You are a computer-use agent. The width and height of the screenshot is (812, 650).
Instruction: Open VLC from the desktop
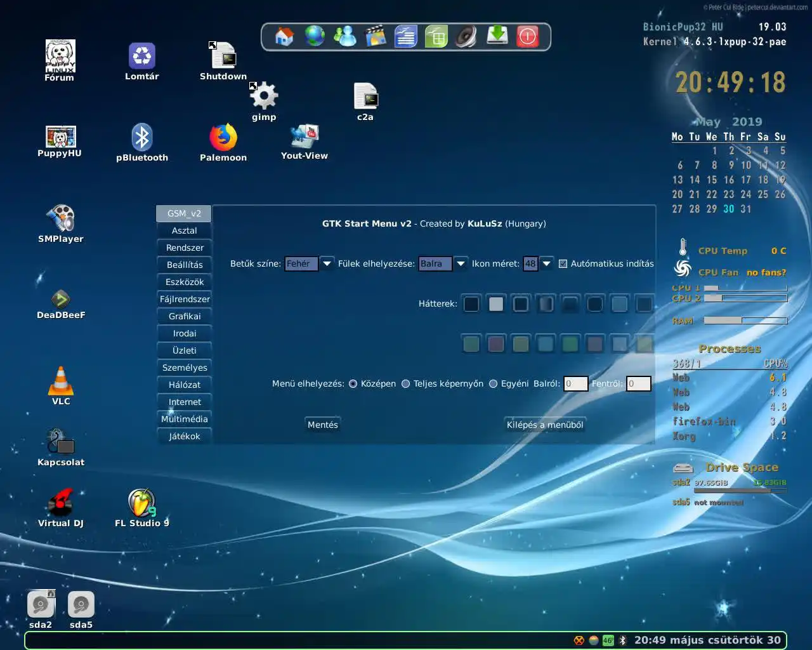point(60,380)
